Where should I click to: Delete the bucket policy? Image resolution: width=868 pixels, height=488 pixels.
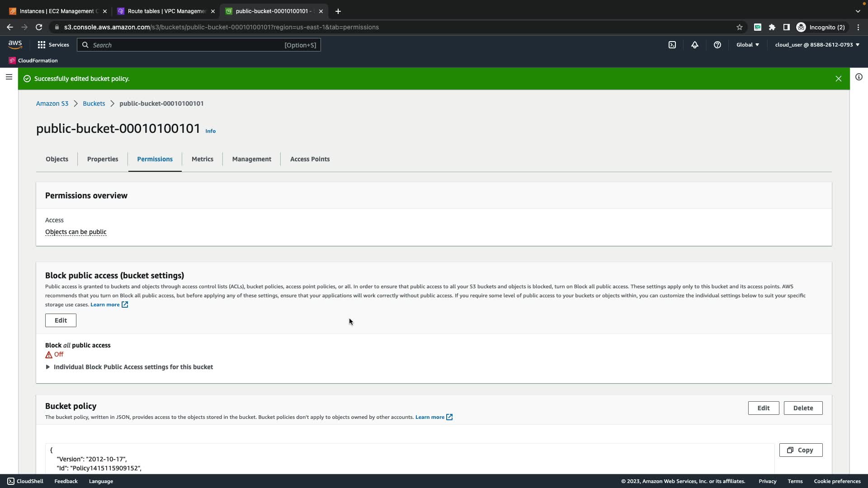[803, 408]
